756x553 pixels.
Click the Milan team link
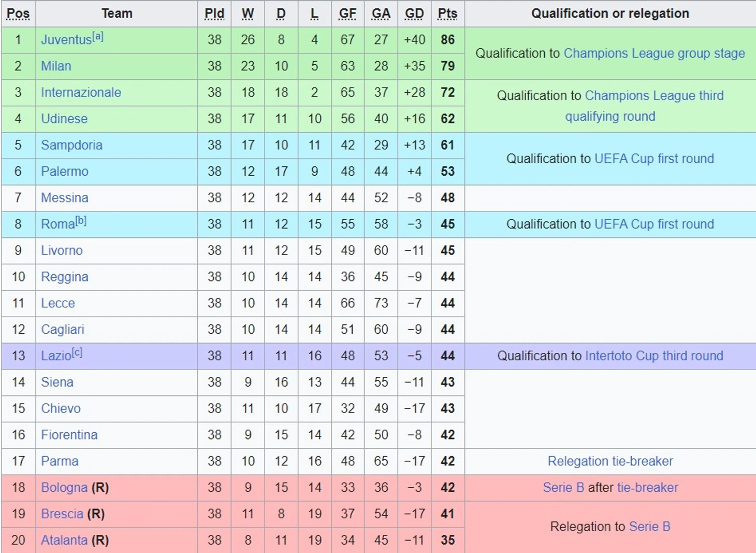[56, 66]
